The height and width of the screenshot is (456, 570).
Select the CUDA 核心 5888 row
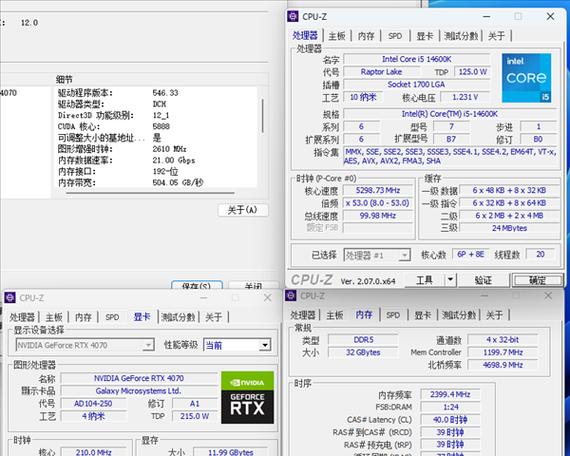(156, 127)
